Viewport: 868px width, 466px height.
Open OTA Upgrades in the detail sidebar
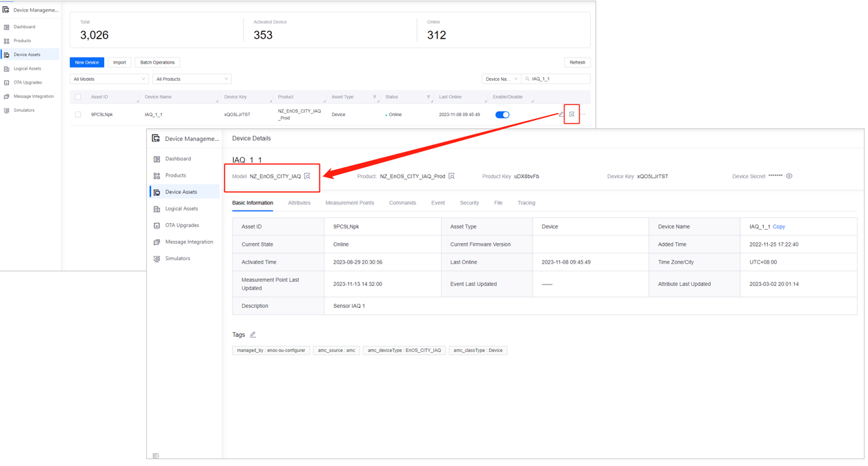click(182, 225)
